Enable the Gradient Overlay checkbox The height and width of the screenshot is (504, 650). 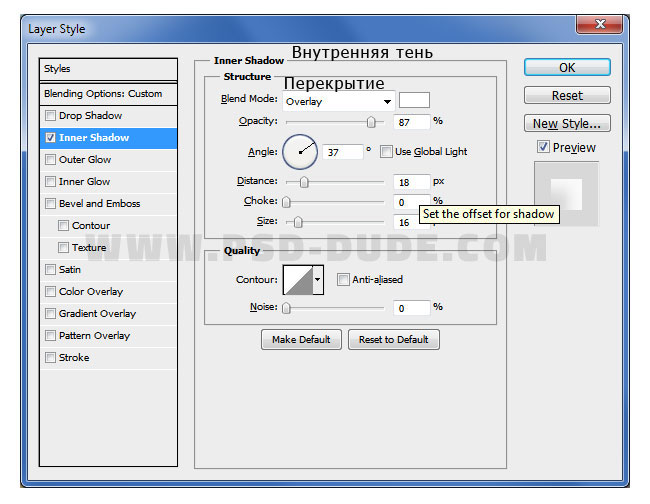click(x=50, y=313)
